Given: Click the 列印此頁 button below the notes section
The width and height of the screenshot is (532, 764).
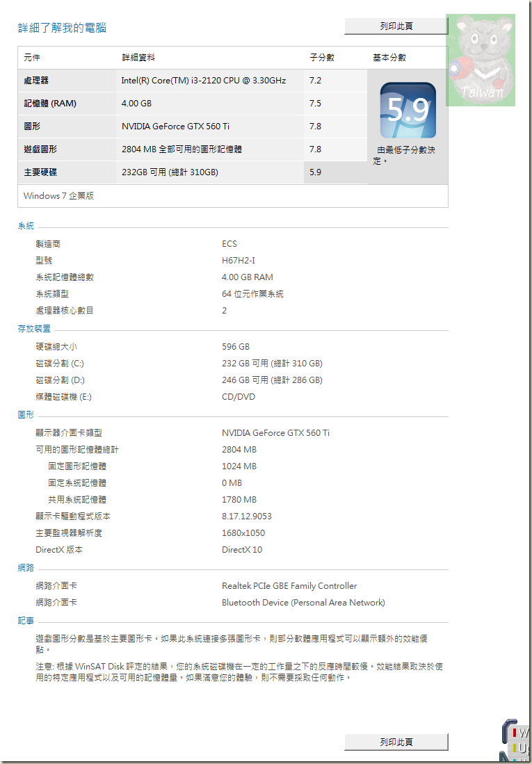Looking at the screenshot, I should [396, 742].
